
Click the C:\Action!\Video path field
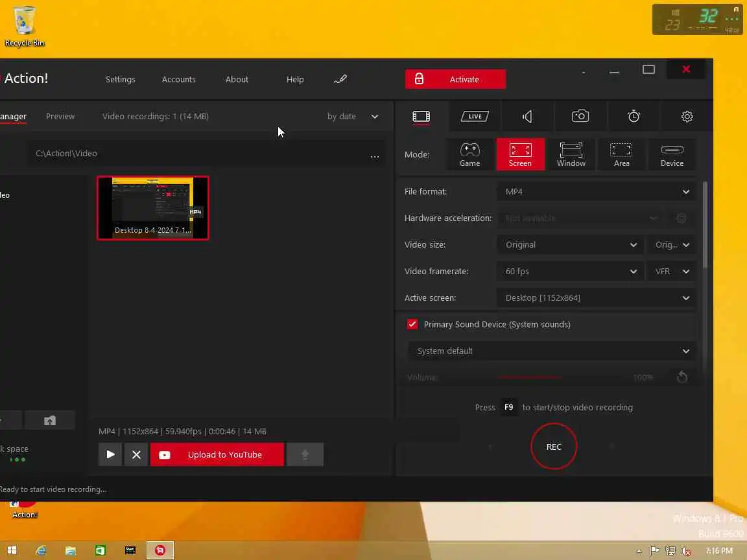coord(195,154)
